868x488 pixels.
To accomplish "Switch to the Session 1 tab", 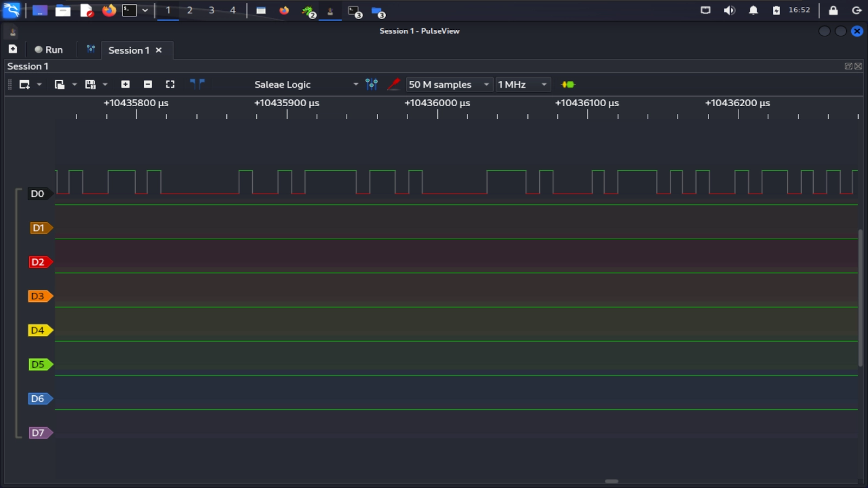I will click(129, 50).
